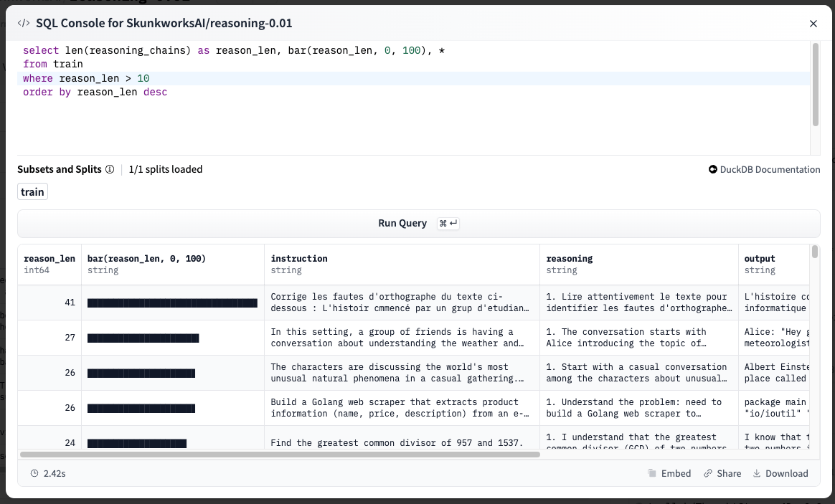Click the Embed button
The width and height of the screenshot is (835, 504).
pos(669,473)
